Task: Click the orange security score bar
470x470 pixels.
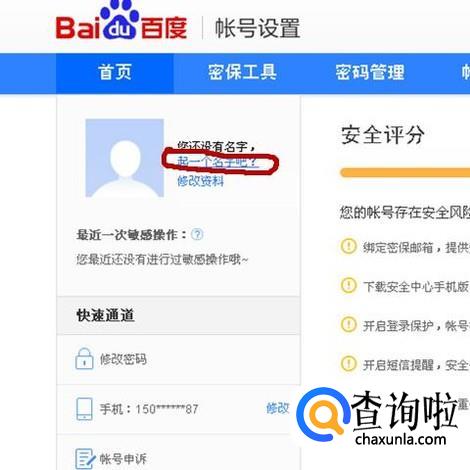Action: 405,173
